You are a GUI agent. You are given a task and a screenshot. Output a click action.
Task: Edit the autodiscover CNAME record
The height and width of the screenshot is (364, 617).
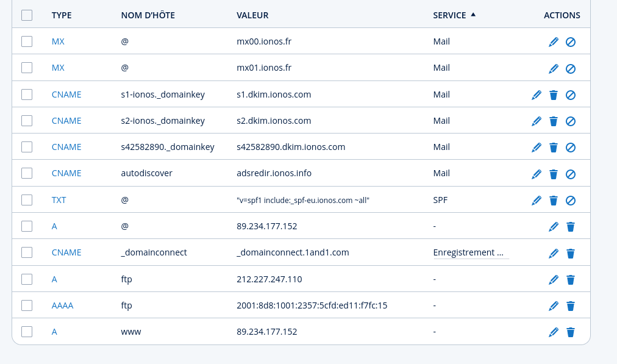(x=537, y=174)
